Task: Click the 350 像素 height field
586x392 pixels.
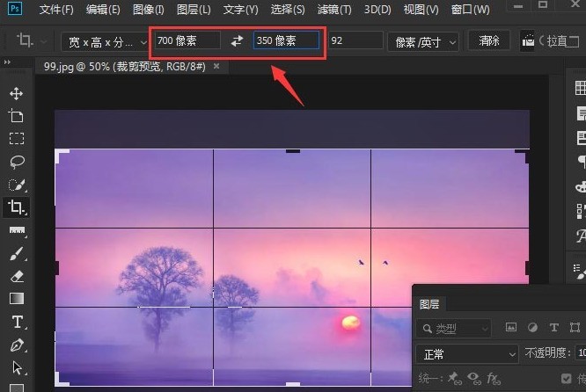Action: 286,40
